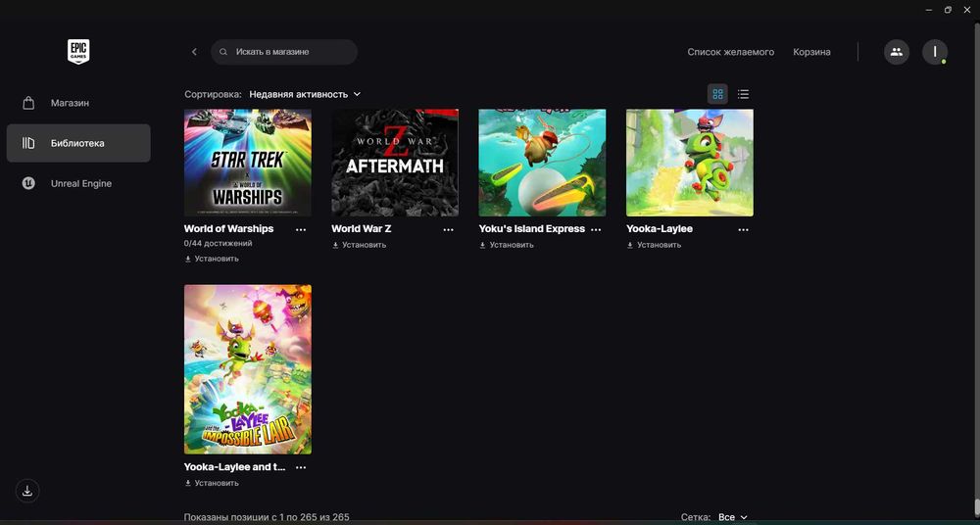Image resolution: width=980 pixels, height=525 pixels.
Task: Open Список желаемого wishlist
Action: (731, 52)
